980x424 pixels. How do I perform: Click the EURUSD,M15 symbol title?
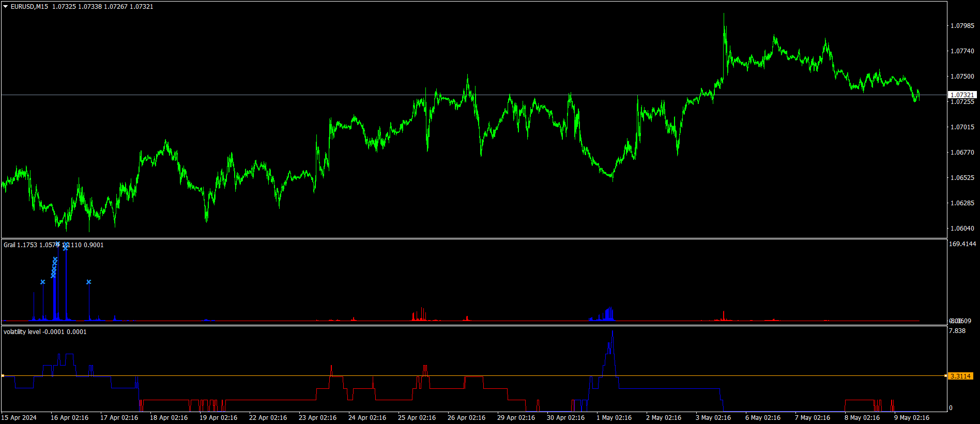[x=29, y=7]
